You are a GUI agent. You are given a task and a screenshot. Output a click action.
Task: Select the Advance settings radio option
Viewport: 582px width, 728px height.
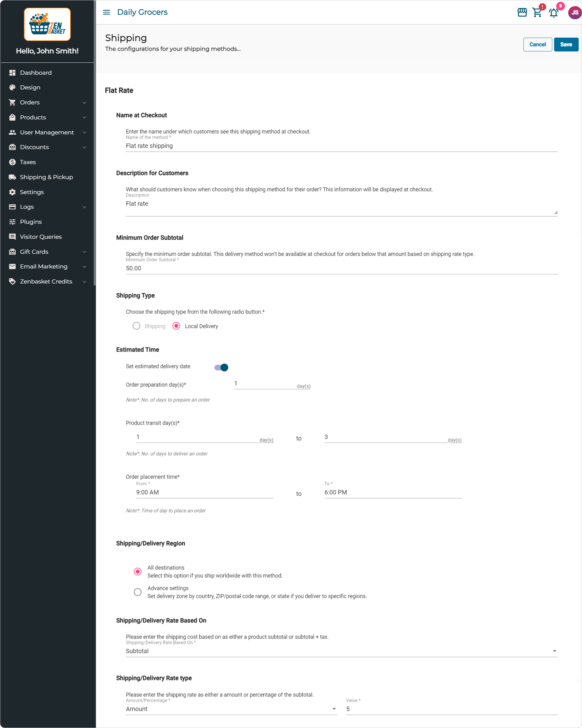(x=138, y=592)
